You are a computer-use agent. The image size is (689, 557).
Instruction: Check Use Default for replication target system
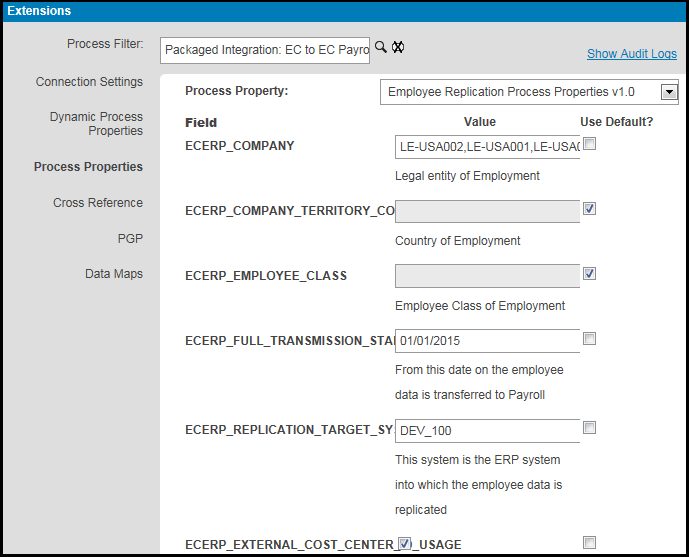pos(590,428)
